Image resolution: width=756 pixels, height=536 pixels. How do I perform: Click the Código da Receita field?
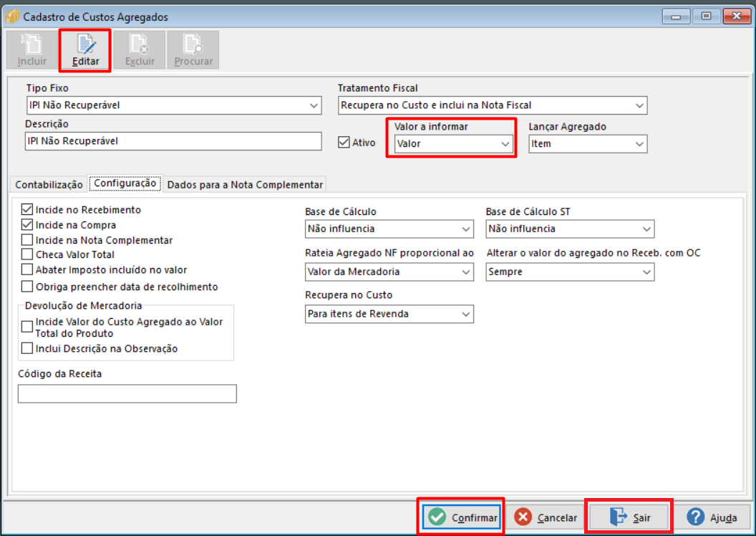(127, 393)
